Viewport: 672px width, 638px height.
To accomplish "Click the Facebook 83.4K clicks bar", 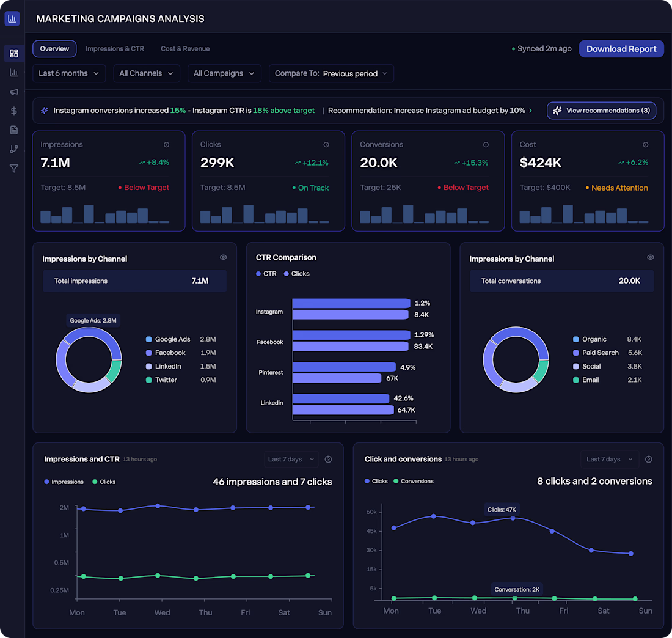I will click(x=350, y=346).
